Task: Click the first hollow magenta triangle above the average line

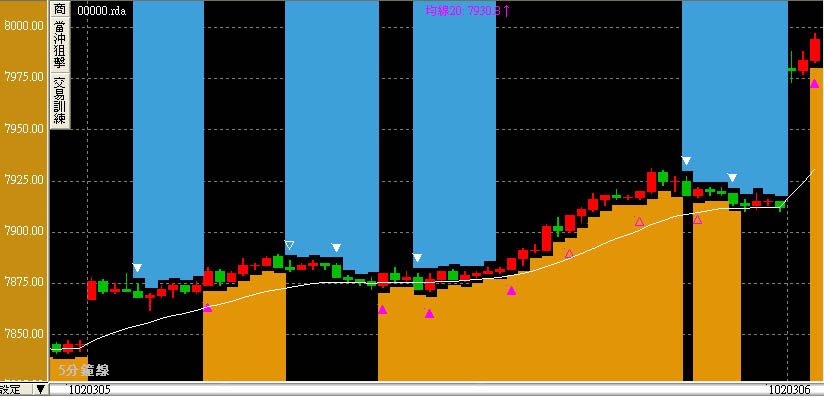Action: coord(569,253)
